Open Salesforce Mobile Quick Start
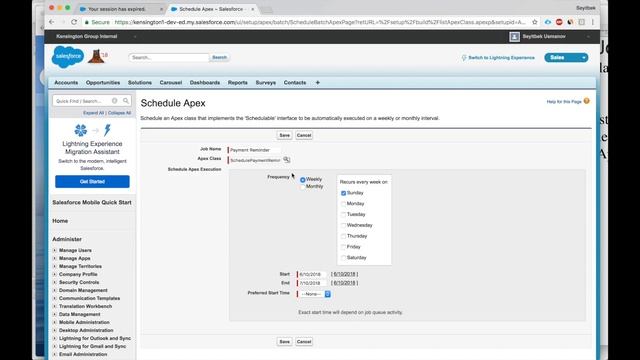The image size is (640, 360). coord(92,202)
